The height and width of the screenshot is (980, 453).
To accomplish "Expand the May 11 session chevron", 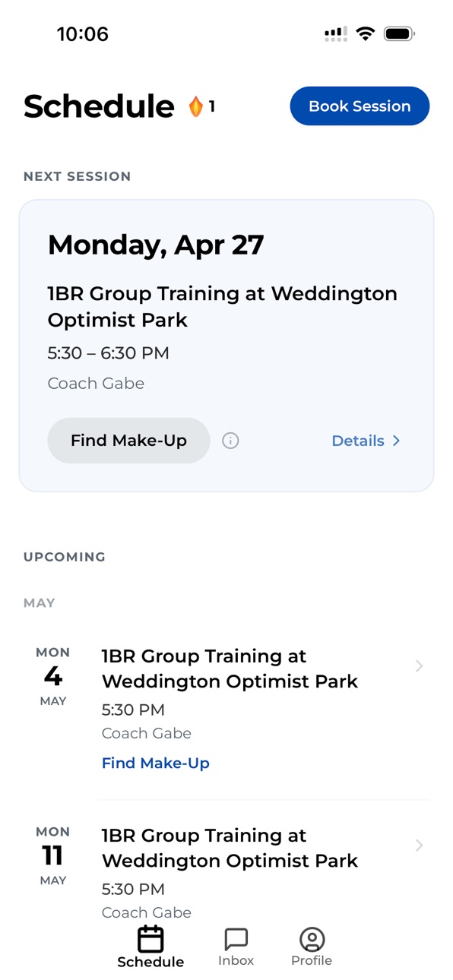I will coord(419,846).
